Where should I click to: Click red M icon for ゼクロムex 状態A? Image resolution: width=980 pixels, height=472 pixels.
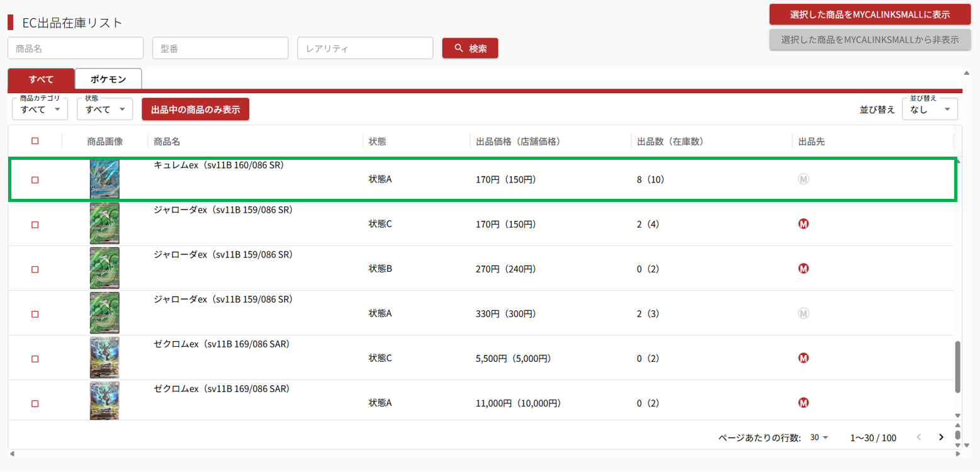tap(803, 403)
